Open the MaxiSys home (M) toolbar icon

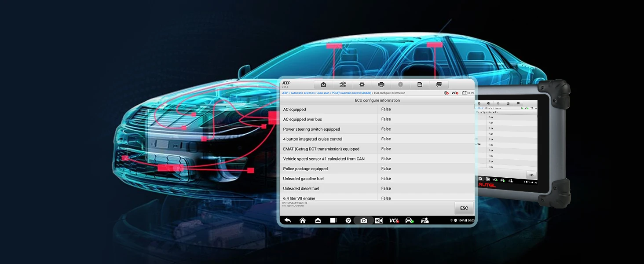click(x=323, y=84)
